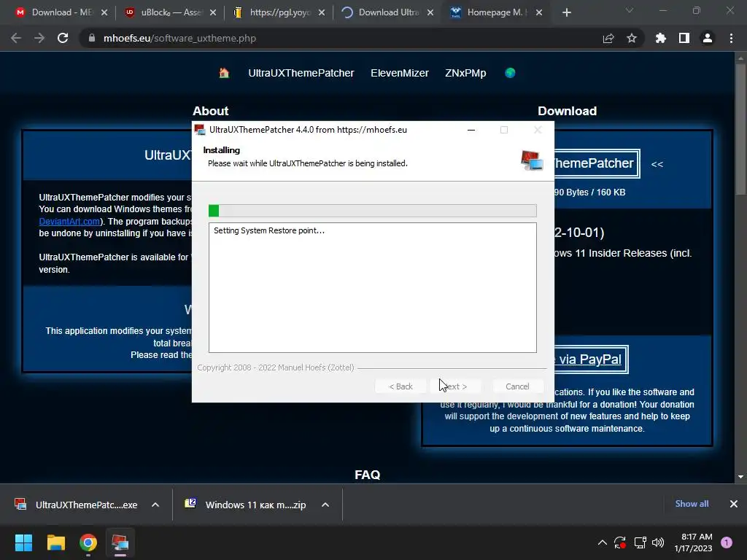Viewport: 747px width, 560px height.
Task: Open Chrome three-dot menu
Action: click(x=731, y=38)
